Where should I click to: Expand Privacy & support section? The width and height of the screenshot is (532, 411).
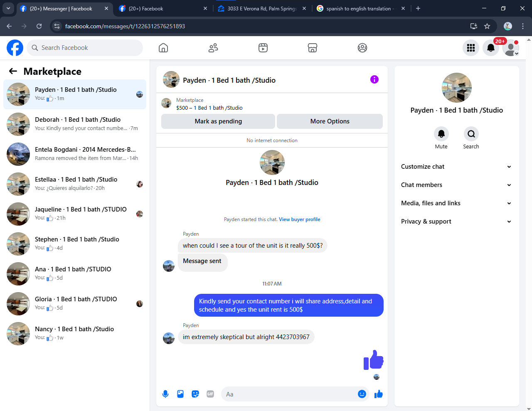pos(456,221)
